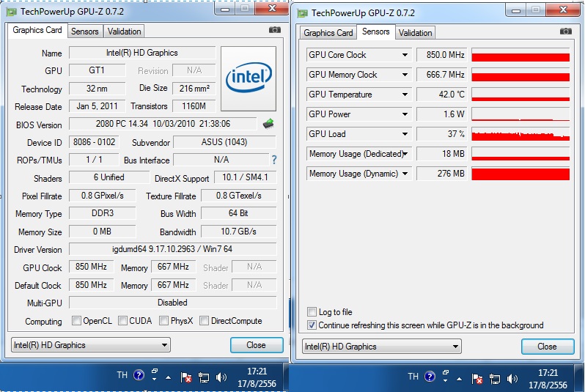
Task: Switch to the Graphics Card tab in the right window
Action: (328, 33)
